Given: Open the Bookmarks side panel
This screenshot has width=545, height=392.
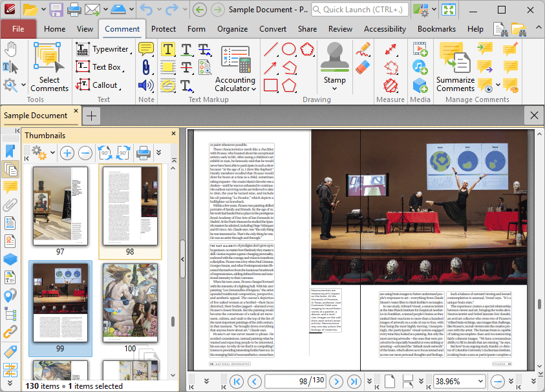Looking at the screenshot, I should click(10, 151).
